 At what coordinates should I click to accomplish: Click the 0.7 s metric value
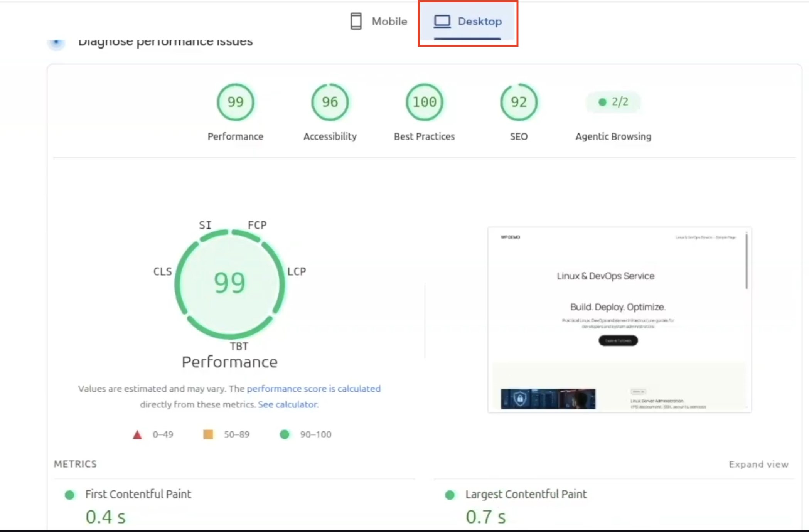pyautogui.click(x=485, y=517)
